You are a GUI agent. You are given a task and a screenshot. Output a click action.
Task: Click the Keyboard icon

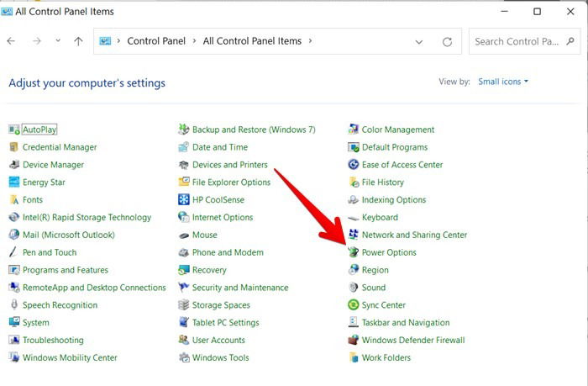354,218
